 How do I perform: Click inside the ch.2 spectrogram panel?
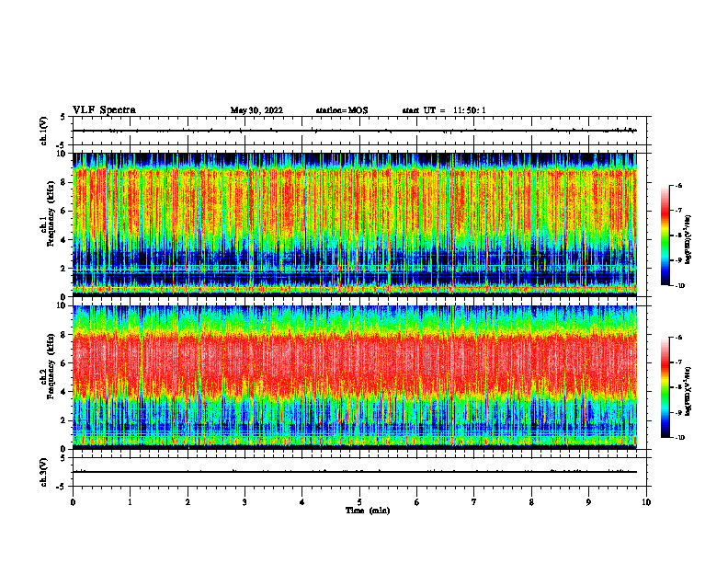pos(355,377)
